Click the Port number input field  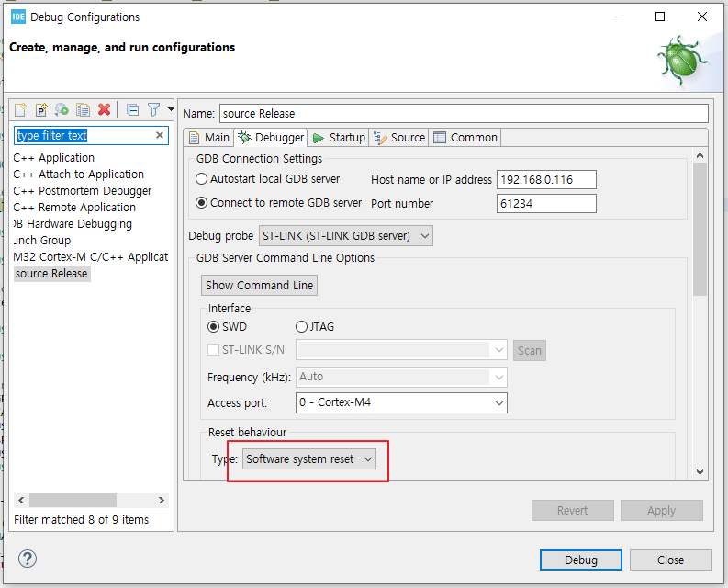[545, 203]
